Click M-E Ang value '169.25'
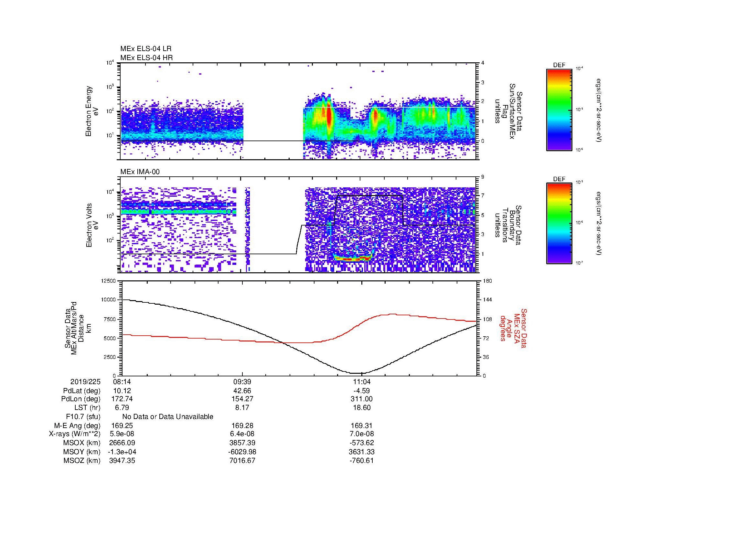756x534 pixels. tap(122, 425)
